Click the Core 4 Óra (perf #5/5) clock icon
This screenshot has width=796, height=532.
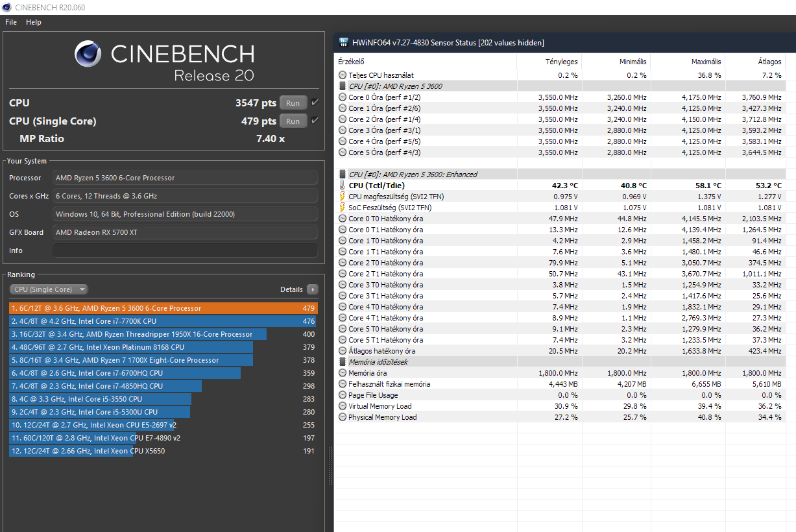coord(343,141)
